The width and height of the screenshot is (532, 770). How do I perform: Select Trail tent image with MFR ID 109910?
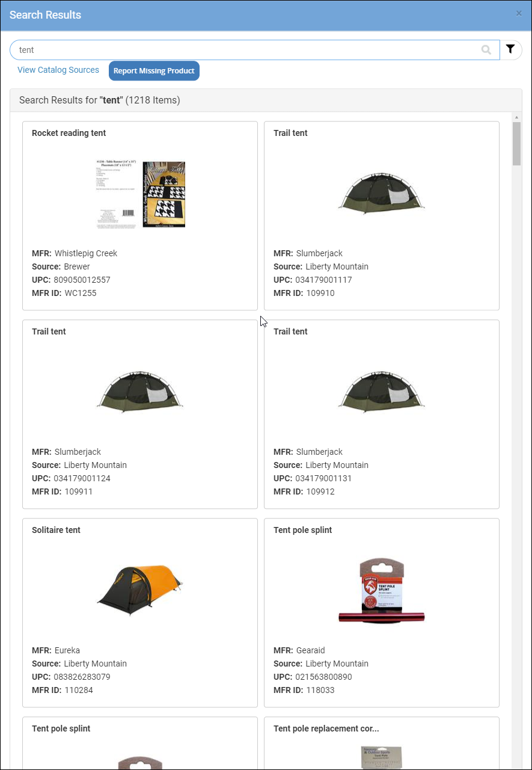(382, 192)
